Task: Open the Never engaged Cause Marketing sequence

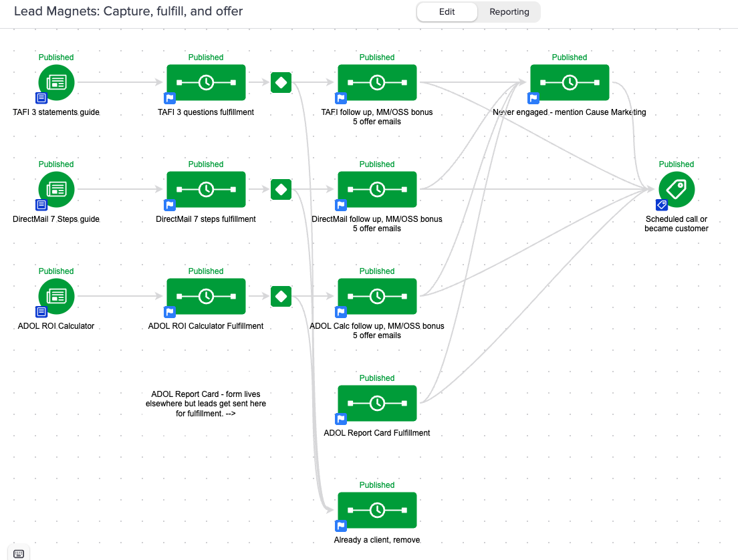Action: pyautogui.click(x=570, y=82)
